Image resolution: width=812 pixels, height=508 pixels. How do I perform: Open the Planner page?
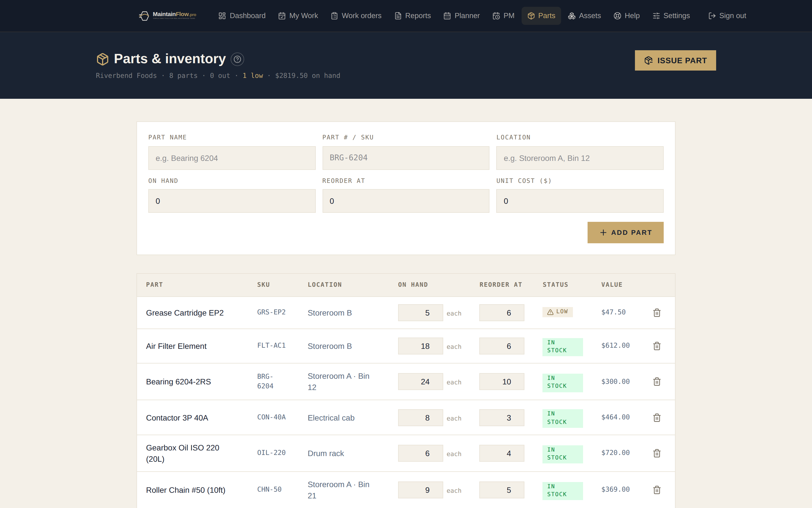tap(462, 16)
